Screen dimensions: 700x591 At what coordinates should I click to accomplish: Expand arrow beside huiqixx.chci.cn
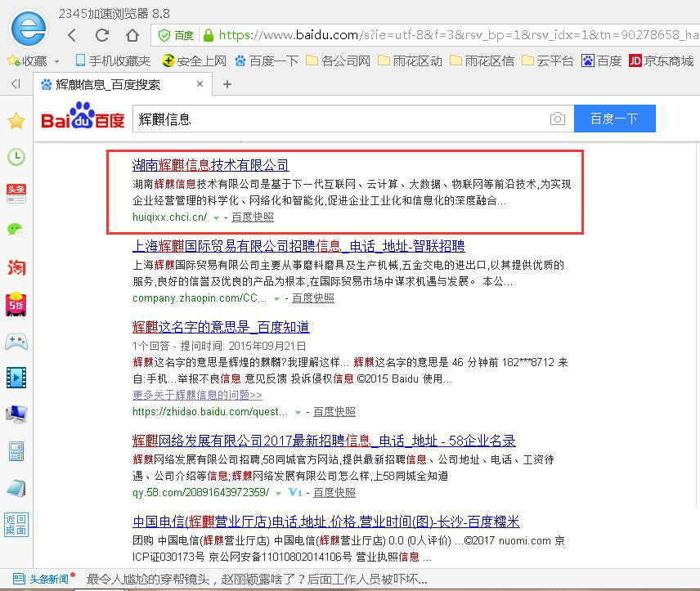tap(216, 217)
